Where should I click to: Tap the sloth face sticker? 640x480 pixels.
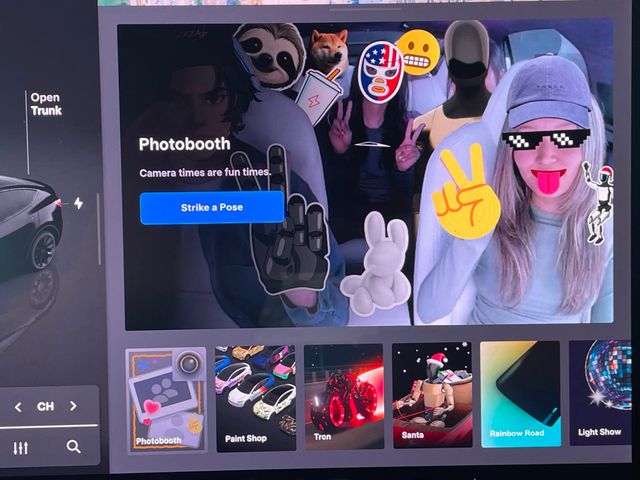[x=270, y=56]
